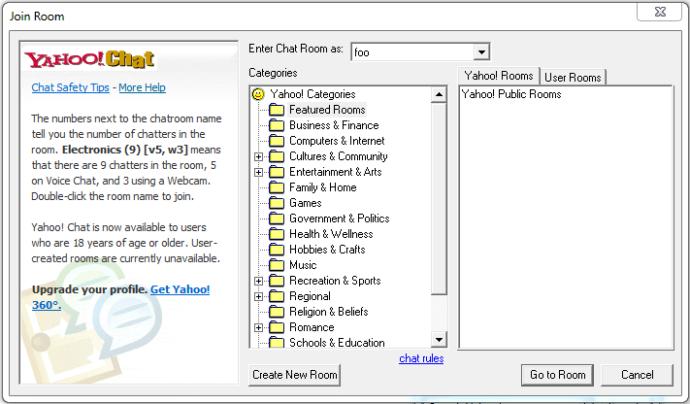Open the More Help link
The image size is (690, 404).
pos(142,88)
